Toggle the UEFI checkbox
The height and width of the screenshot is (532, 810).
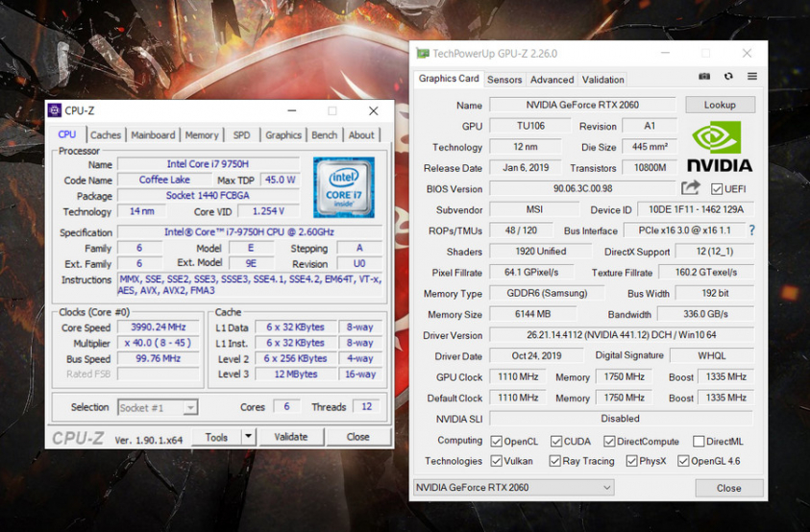(718, 189)
